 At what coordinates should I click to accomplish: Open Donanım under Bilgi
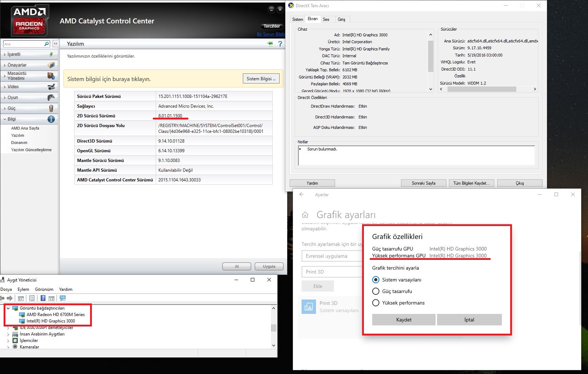point(19,143)
